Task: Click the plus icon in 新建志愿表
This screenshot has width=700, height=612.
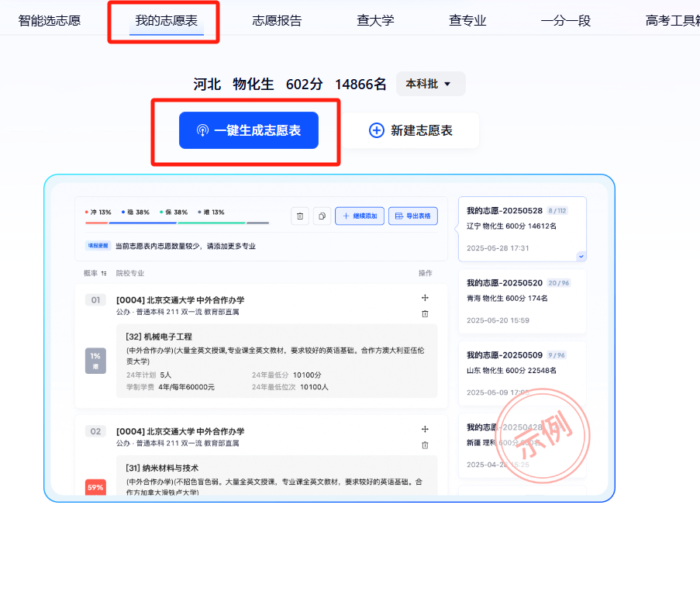Action: point(377,130)
